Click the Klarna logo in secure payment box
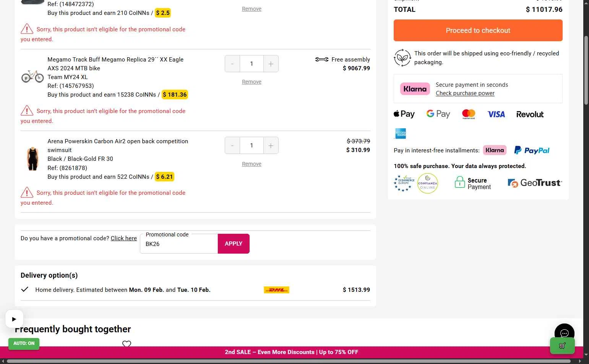 (x=415, y=89)
